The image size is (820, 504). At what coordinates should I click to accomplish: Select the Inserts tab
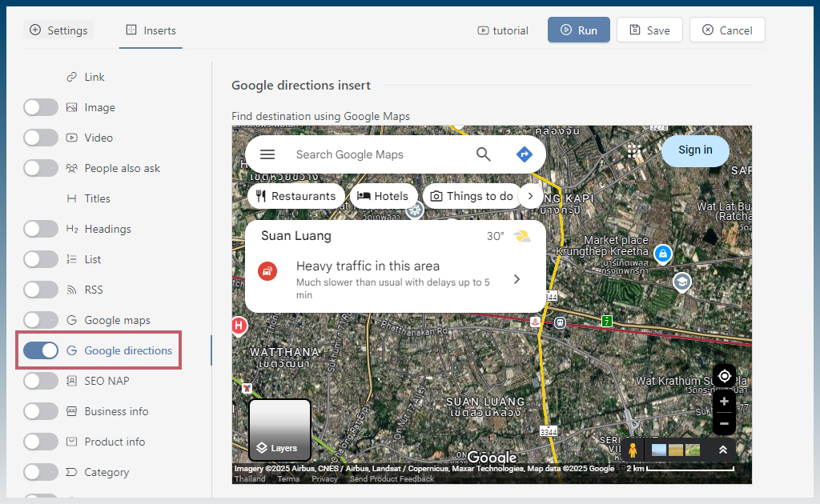tap(151, 30)
